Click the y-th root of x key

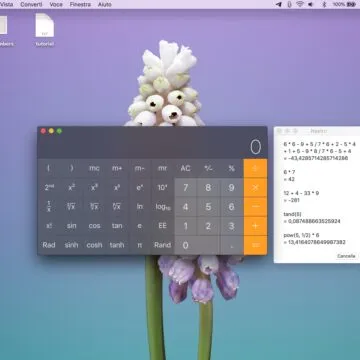[117, 207]
